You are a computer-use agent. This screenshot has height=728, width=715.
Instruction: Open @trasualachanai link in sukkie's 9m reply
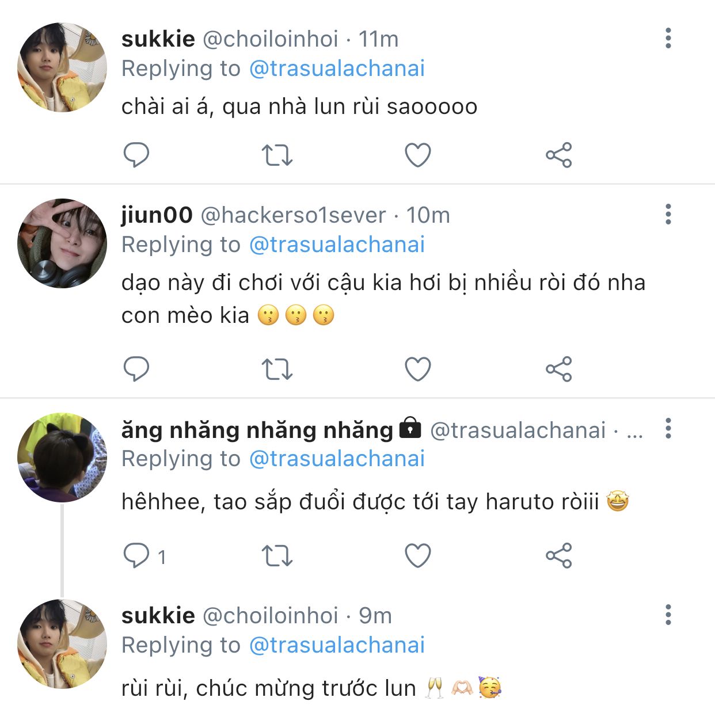click(x=337, y=645)
